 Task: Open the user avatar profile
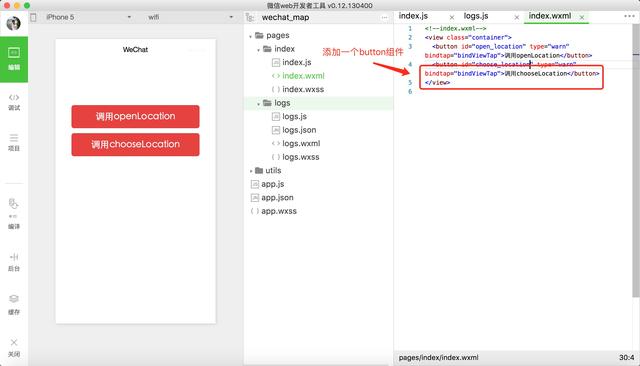coord(13,23)
